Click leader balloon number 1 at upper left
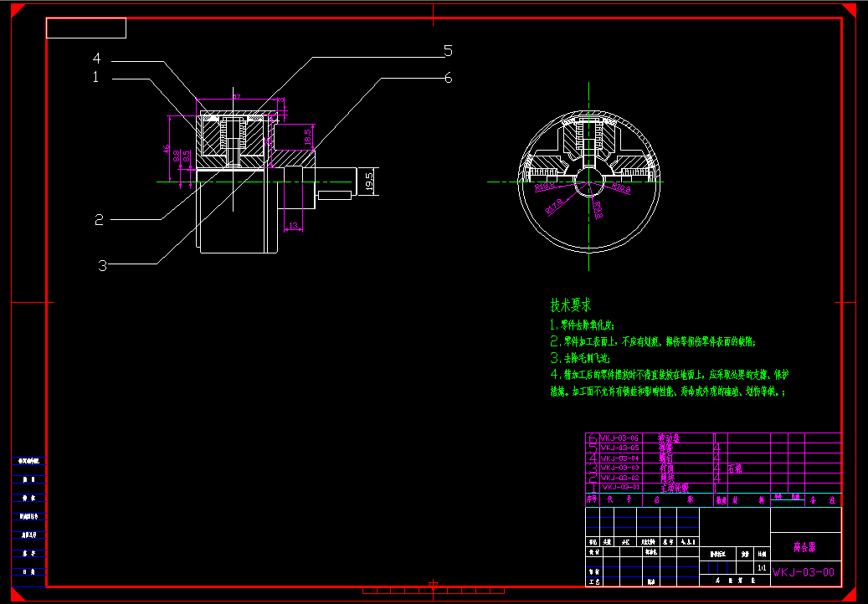Viewport: 868px width, 604px height. pos(95,78)
